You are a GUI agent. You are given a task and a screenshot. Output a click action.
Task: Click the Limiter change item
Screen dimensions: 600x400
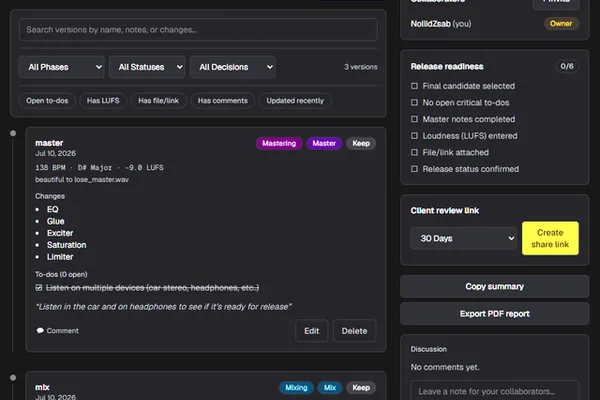(x=60, y=257)
